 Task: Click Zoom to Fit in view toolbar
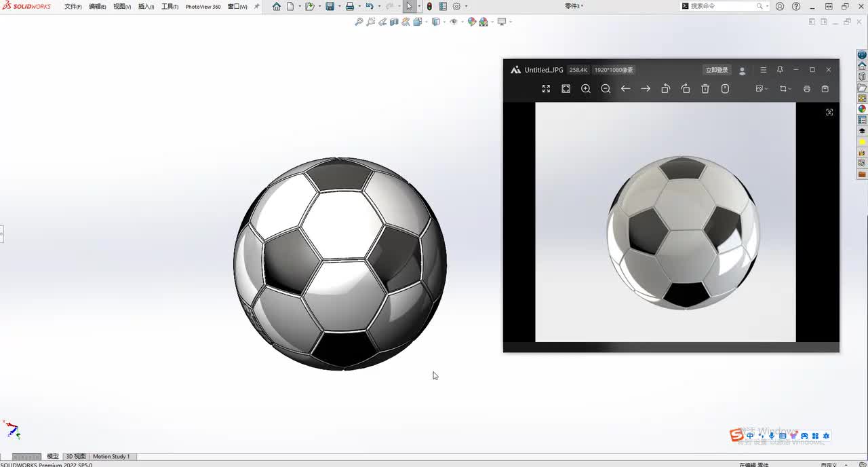pos(359,22)
